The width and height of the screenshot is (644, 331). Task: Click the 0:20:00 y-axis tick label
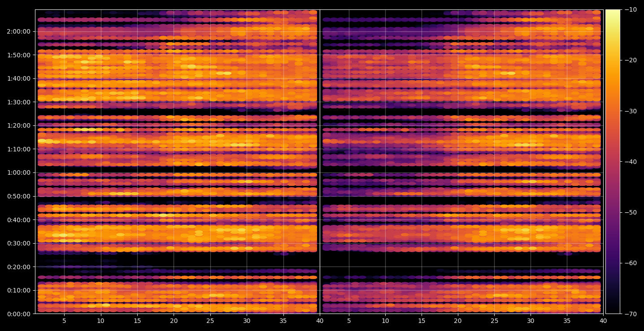point(19,267)
